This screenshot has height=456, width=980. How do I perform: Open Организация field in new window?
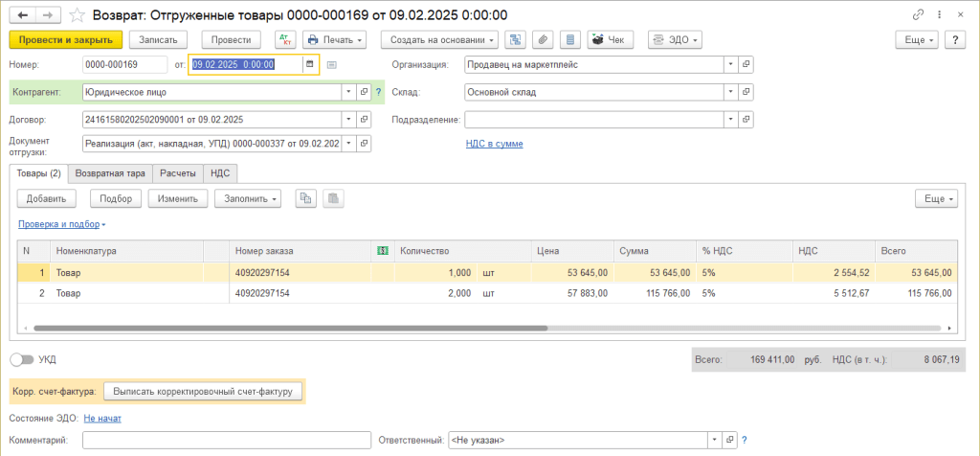click(746, 64)
